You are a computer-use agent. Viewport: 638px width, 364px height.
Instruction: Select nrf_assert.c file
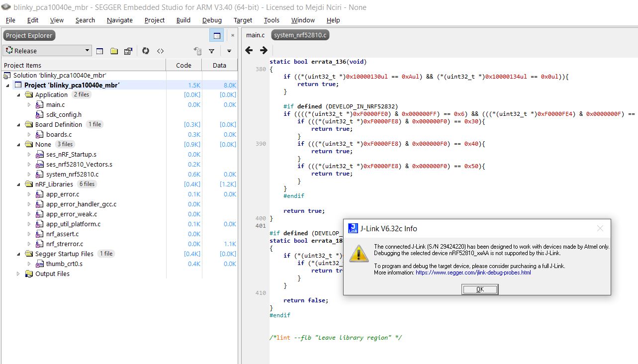62,234
